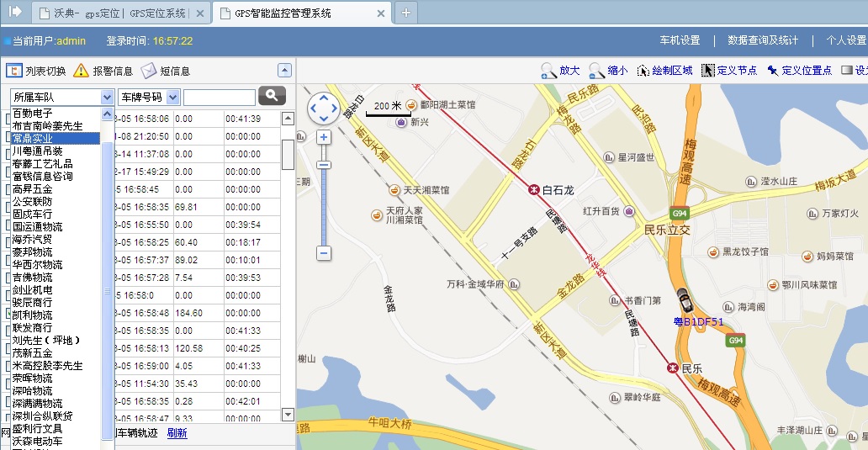Click the plus button on map zoom bar
The height and width of the screenshot is (450, 868).
point(324,137)
